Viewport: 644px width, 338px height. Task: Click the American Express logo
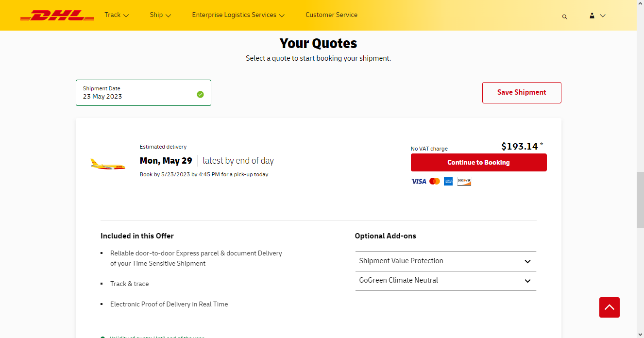(448, 181)
